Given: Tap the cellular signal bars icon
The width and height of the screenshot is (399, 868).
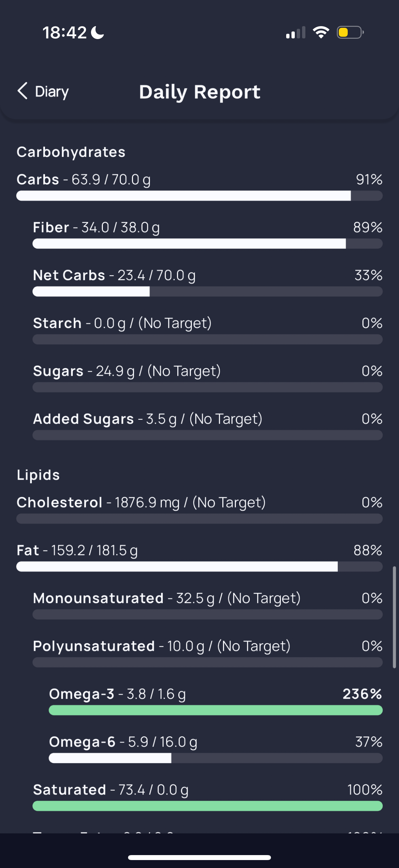Looking at the screenshot, I should point(296,32).
